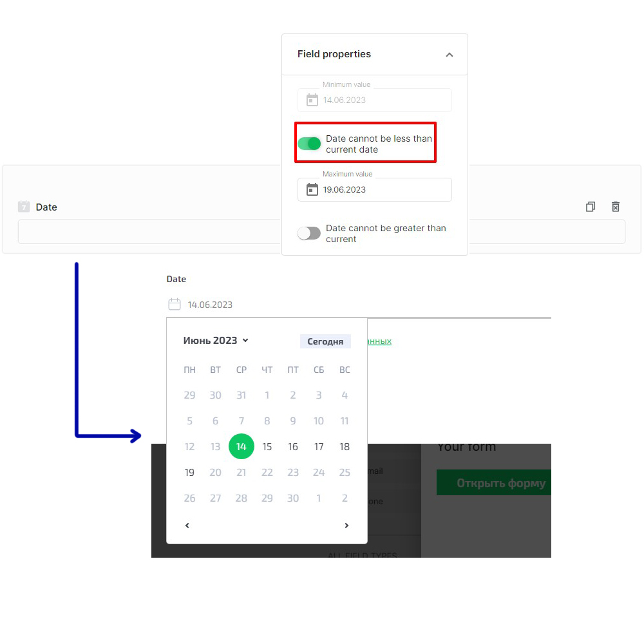644x644 pixels.
Task: Click the ВС weekday header
Action: point(345,370)
